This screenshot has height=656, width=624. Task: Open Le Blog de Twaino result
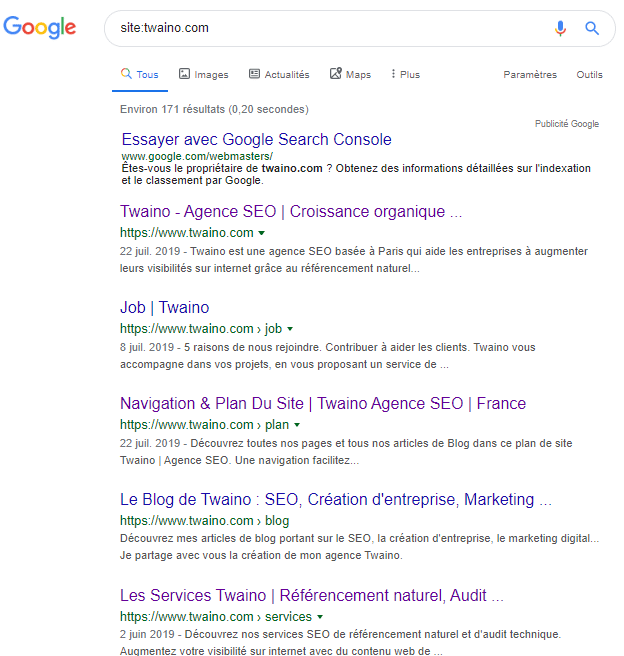(336, 500)
